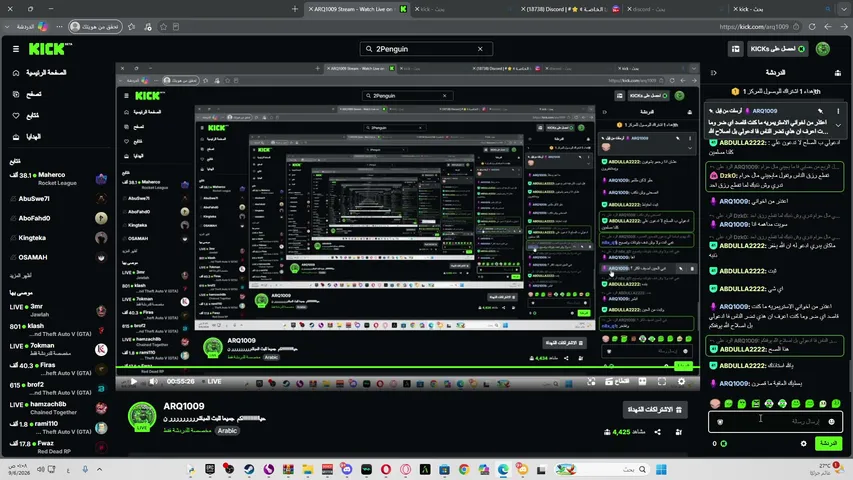Screen dimensions: 853x480
Task: Open AbuSwe7l channel in the sidebar
Action: (x=58, y=199)
